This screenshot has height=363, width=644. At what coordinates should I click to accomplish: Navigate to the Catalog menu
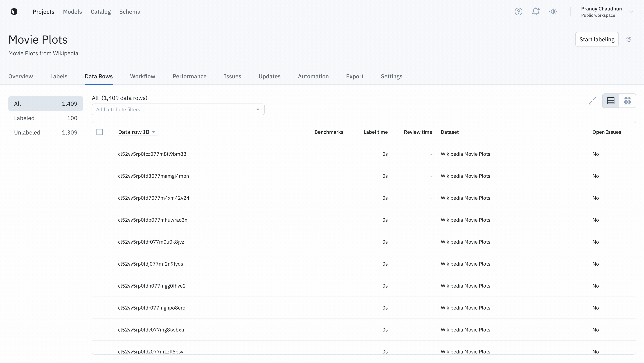[x=100, y=12]
